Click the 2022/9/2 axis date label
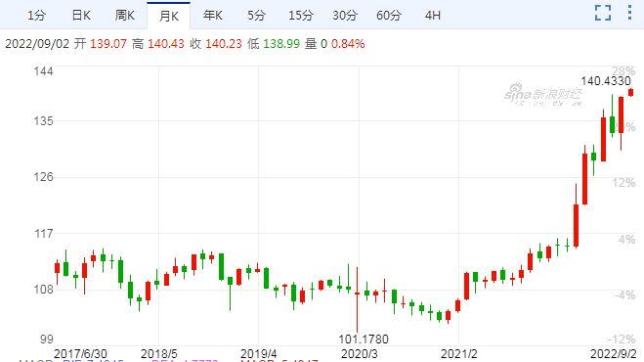 pyautogui.click(x=613, y=354)
